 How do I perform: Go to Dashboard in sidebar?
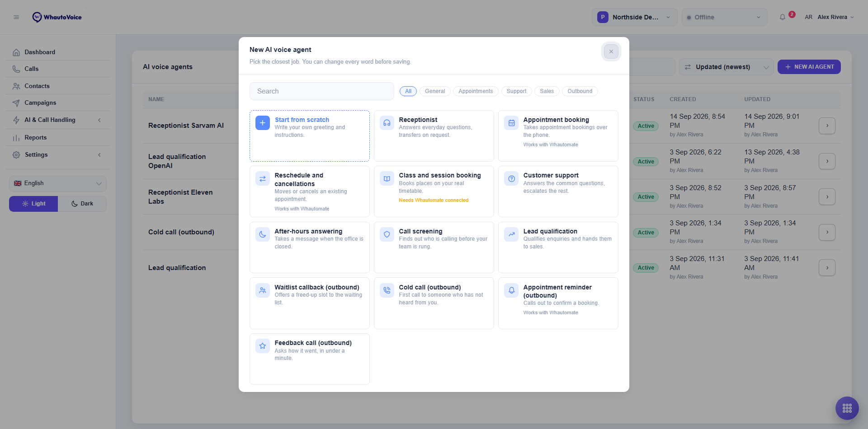[x=58, y=52]
